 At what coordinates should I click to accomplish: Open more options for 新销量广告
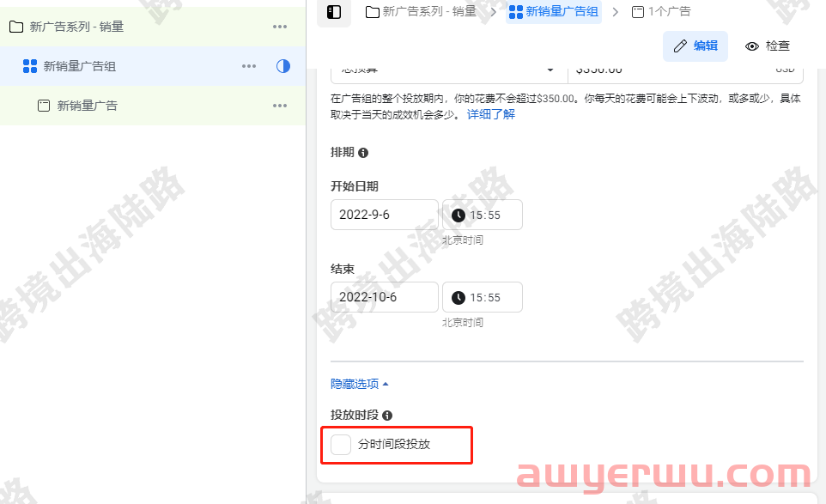click(x=280, y=106)
